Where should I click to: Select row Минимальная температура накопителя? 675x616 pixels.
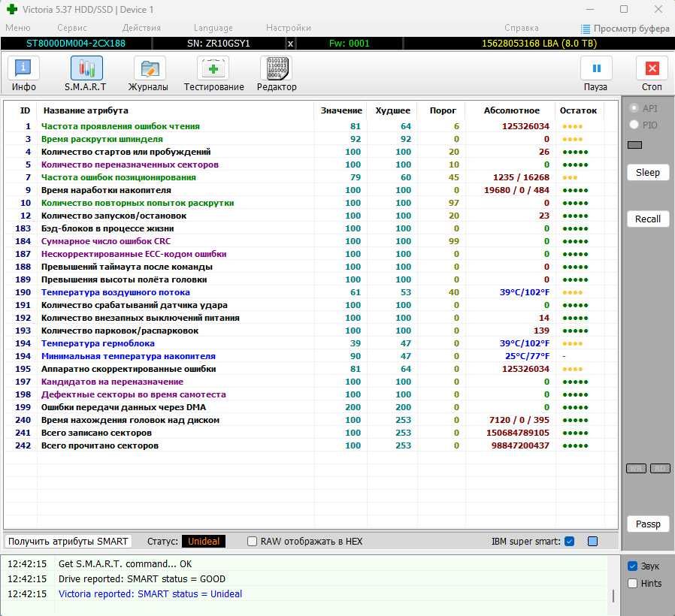[310, 356]
